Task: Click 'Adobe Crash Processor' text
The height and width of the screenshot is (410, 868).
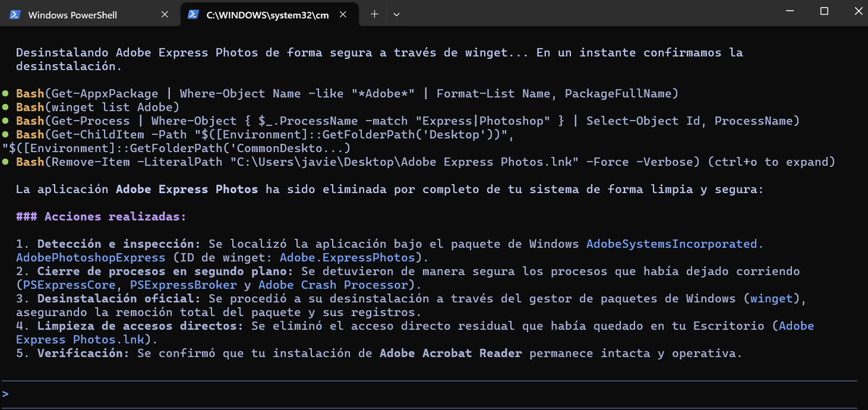Action: click(332, 285)
